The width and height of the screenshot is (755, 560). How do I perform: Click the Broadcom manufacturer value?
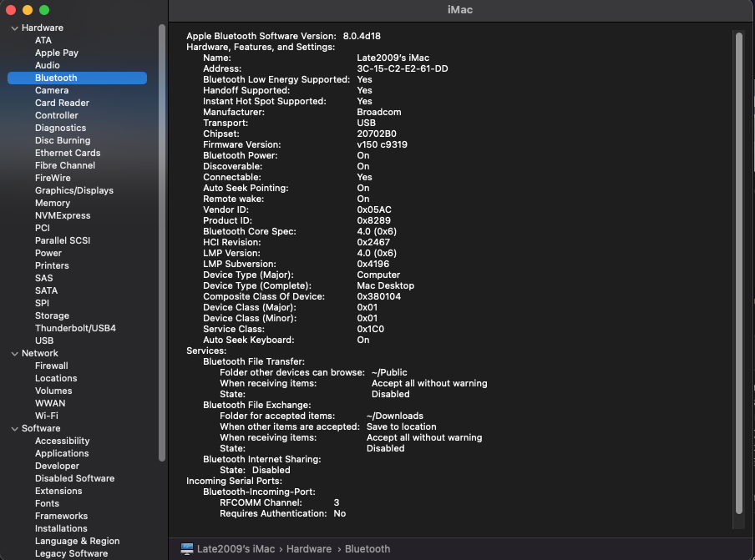[x=379, y=112]
